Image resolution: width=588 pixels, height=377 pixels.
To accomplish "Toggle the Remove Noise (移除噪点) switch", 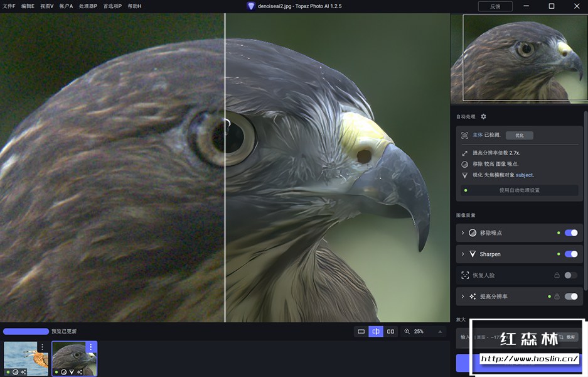I will [571, 233].
